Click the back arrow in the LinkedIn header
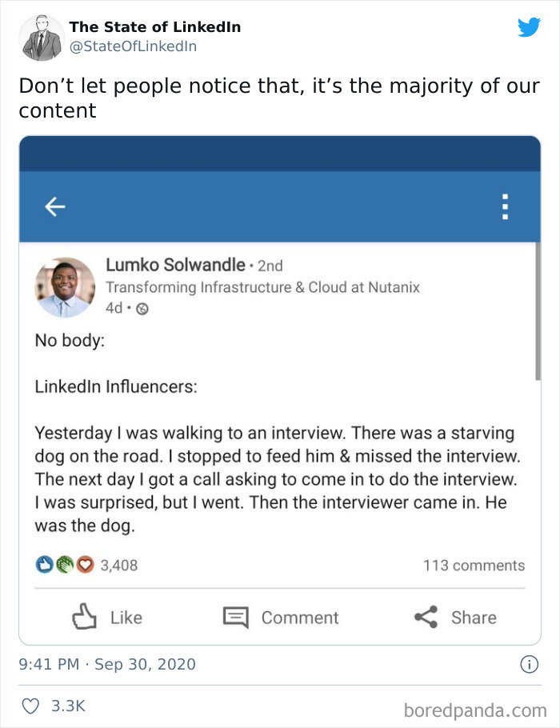 coord(54,206)
